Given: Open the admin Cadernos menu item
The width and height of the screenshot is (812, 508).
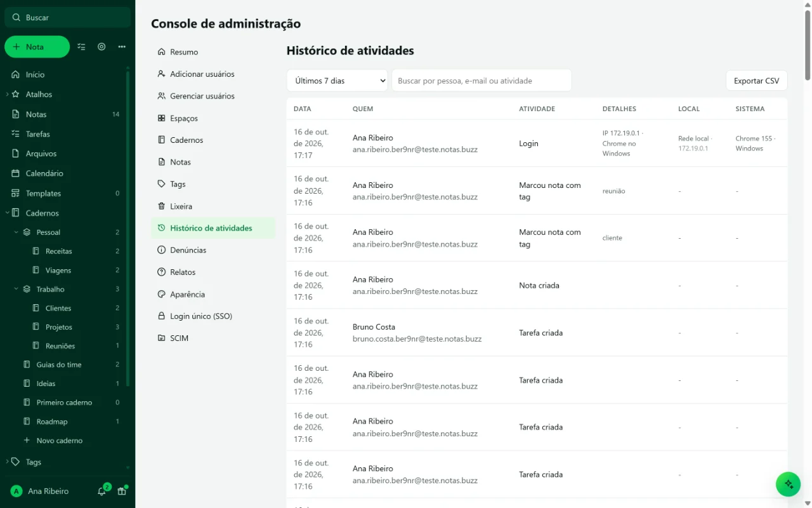Looking at the screenshot, I should (213, 140).
